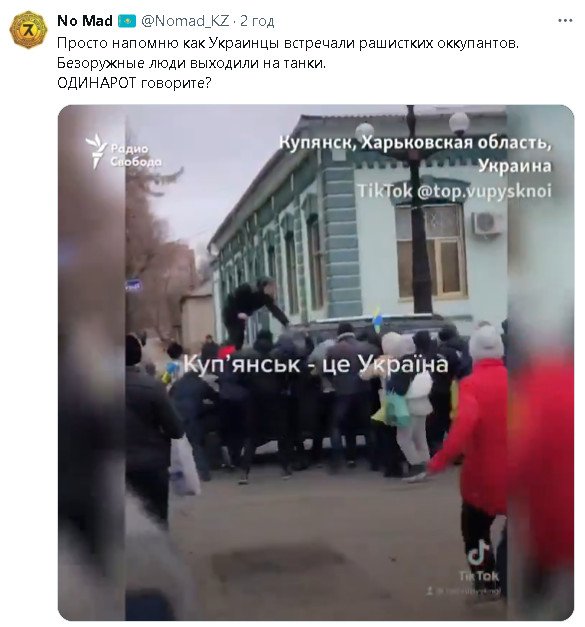This screenshot has width=585, height=627.
Task: Click the 'Безоружные люди выходили на танки' line
Action: coord(191,63)
